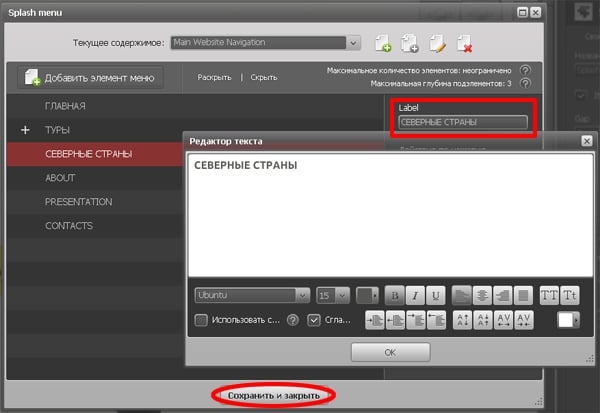
Task: Click 'Сохранить и закрыть' button
Action: (273, 395)
